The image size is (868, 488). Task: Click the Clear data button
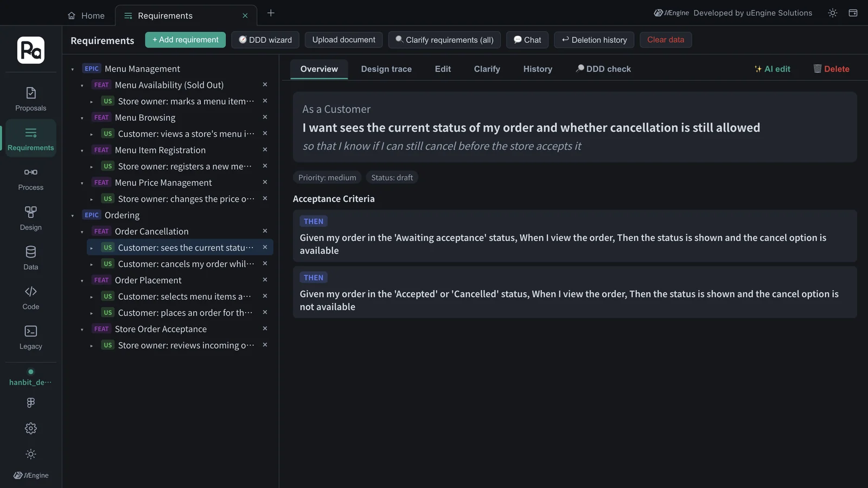pos(666,40)
